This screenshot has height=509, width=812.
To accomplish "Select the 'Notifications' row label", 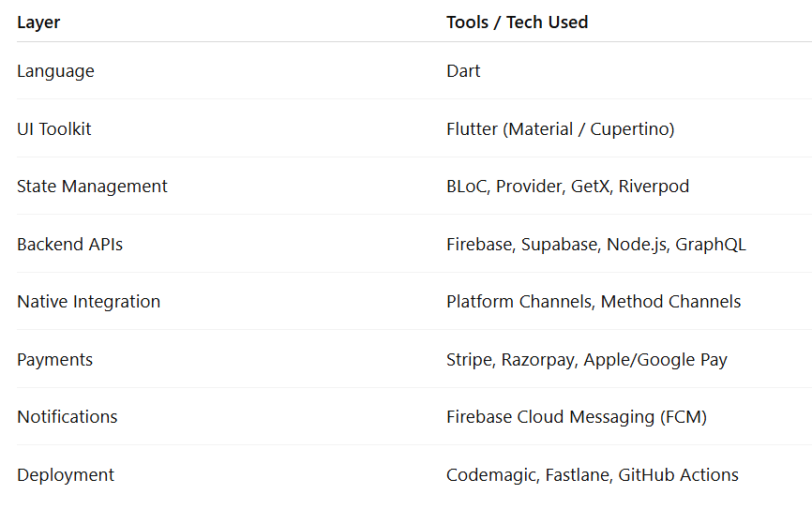I will point(67,416).
